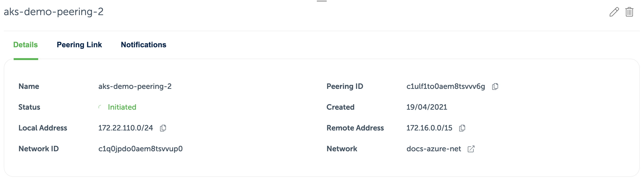
Task: Copy the Remote Address value
Action: 462,128
